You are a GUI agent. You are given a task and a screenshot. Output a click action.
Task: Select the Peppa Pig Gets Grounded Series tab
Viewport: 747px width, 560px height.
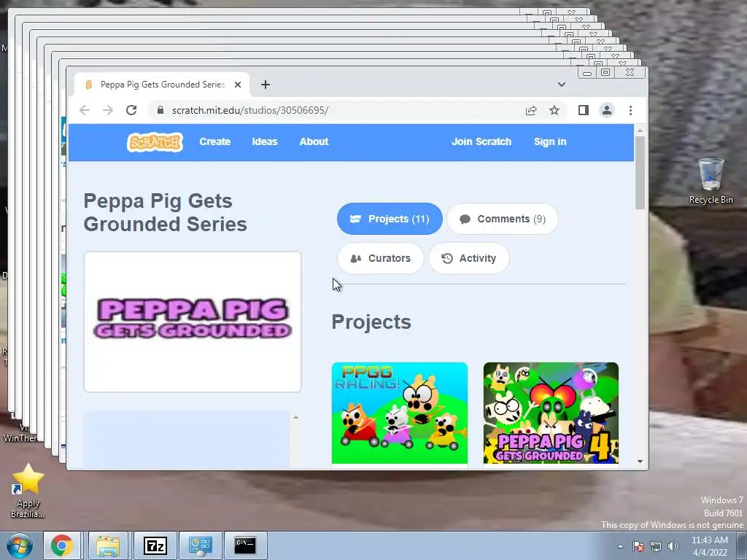162,85
